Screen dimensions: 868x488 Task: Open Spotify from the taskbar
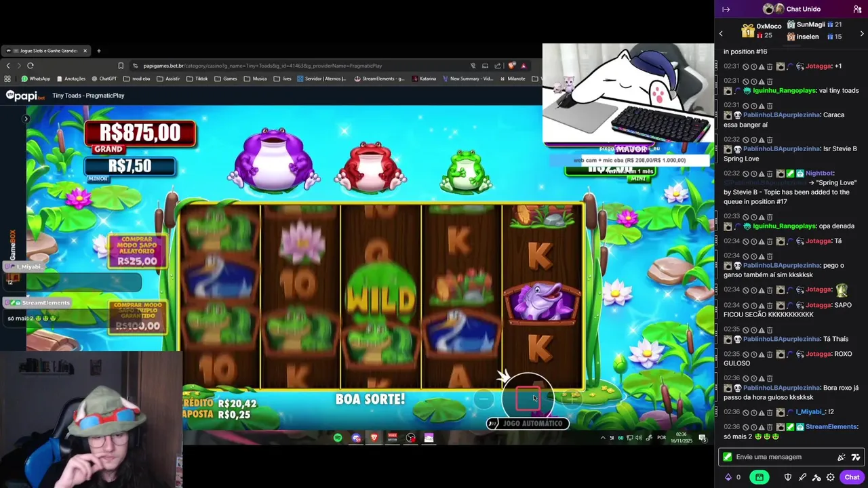coord(338,438)
